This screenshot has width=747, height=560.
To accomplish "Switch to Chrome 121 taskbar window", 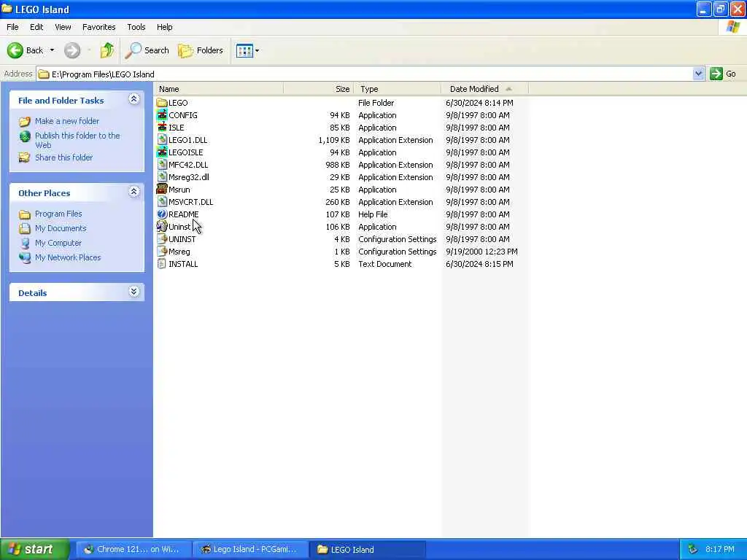I will point(134,550).
